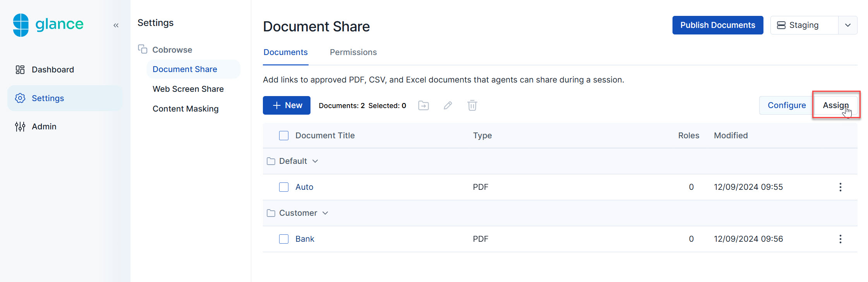The width and height of the screenshot is (868, 282).
Task: Click the Cobrowse section icon
Action: click(x=142, y=49)
